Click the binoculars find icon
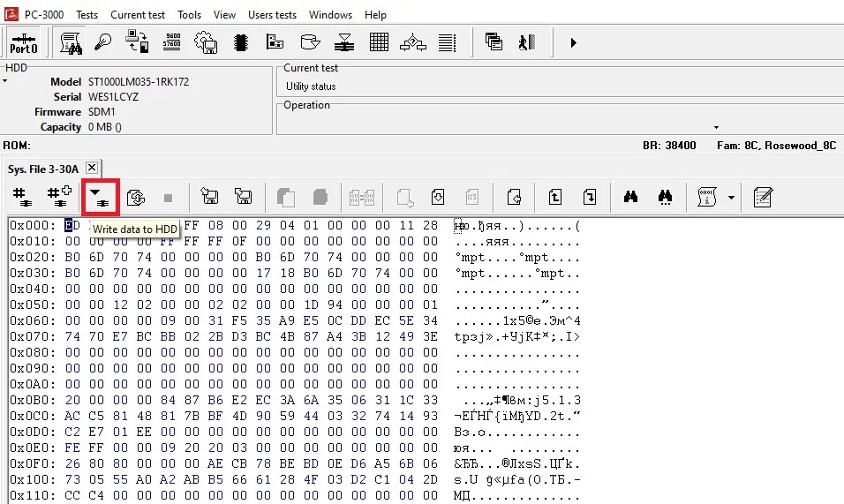Image resolution: width=844 pixels, height=504 pixels. 630,197
